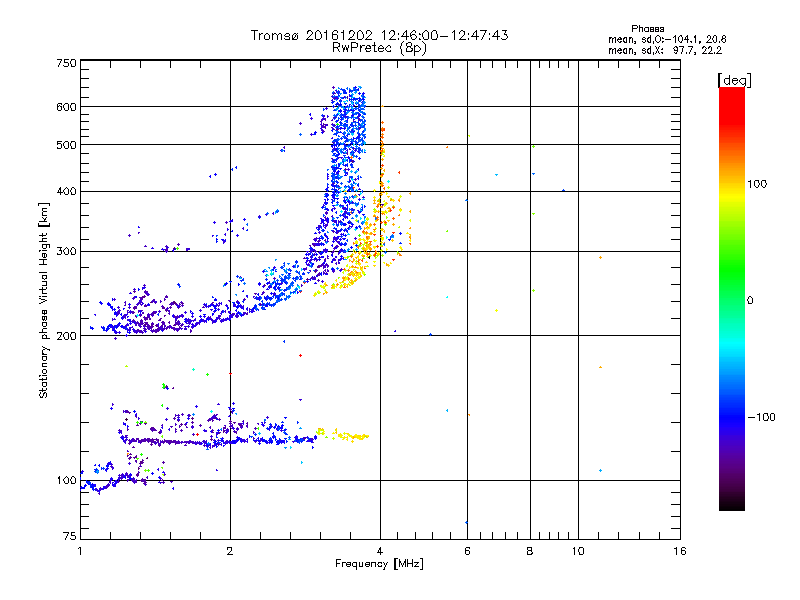The height and width of the screenshot is (600, 800).
Task: Click the x-axis '4' tick label
Action: 380,551
